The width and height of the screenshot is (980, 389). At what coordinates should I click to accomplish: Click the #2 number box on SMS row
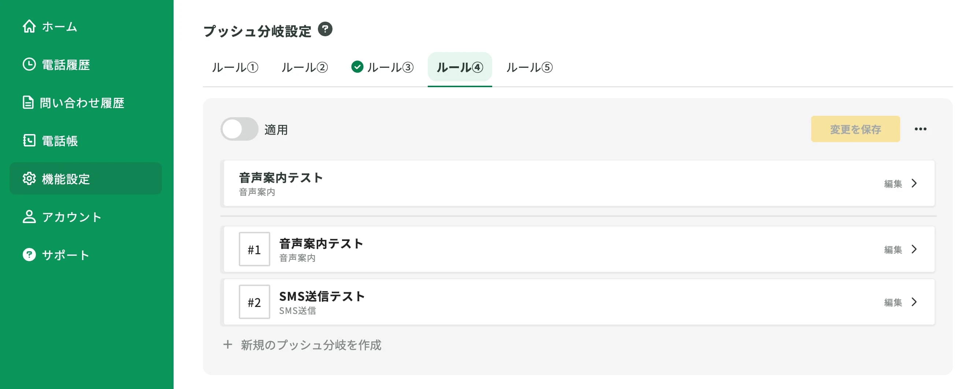254,302
